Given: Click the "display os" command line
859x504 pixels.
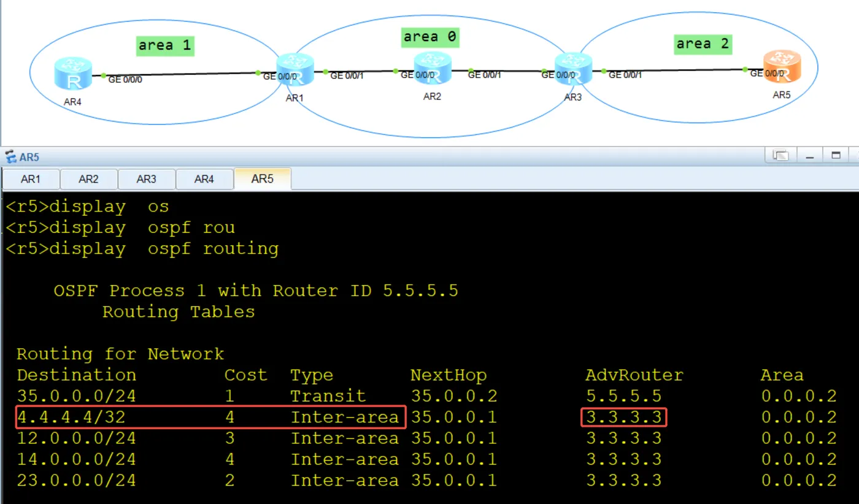Looking at the screenshot, I should 87,207.
